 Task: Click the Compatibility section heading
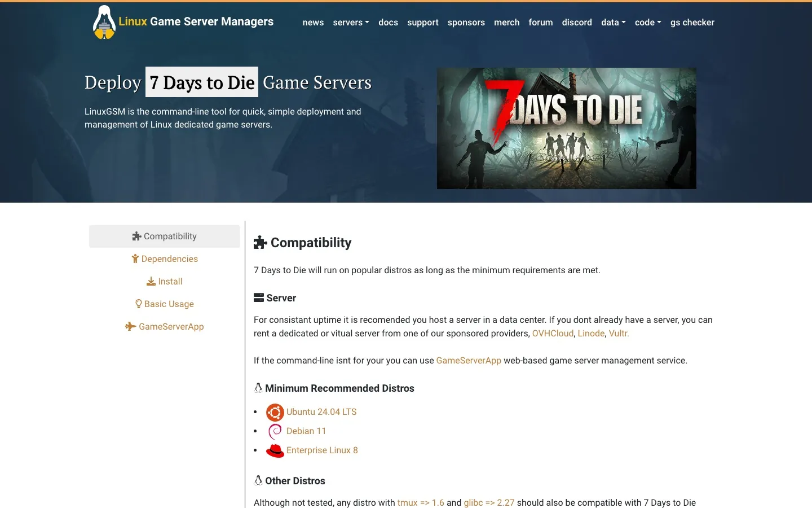(311, 243)
